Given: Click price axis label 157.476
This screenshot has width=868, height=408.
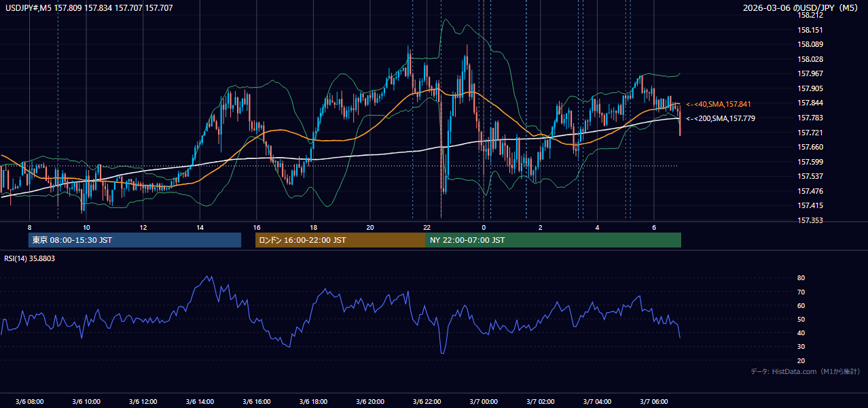Looking at the screenshot, I should (811, 191).
